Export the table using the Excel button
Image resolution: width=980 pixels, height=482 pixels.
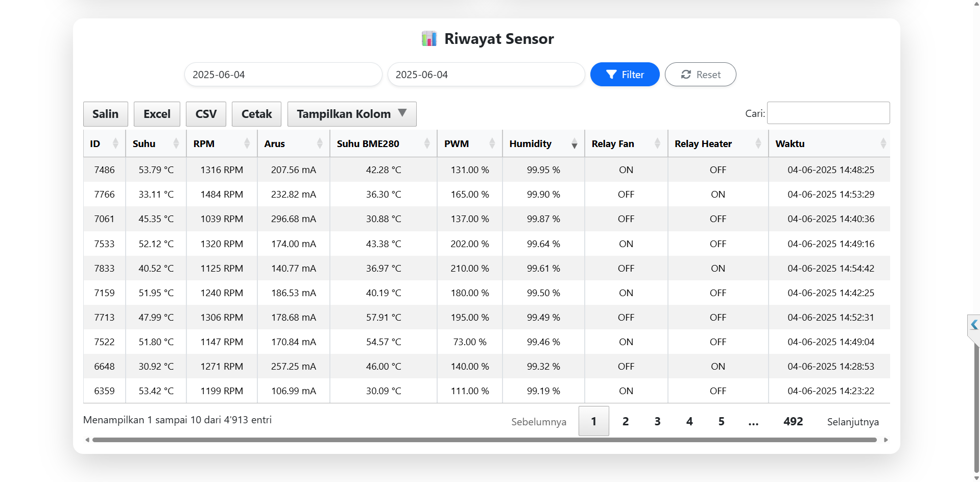click(x=157, y=114)
